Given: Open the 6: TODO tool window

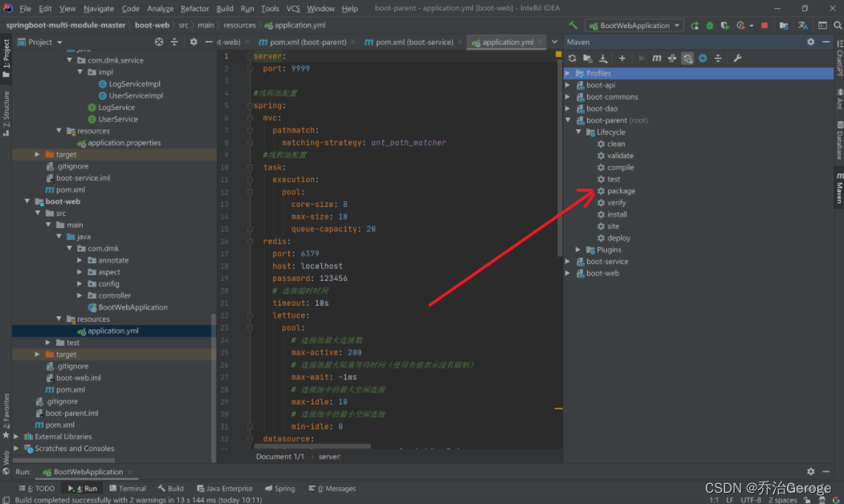Looking at the screenshot, I should [x=37, y=489].
